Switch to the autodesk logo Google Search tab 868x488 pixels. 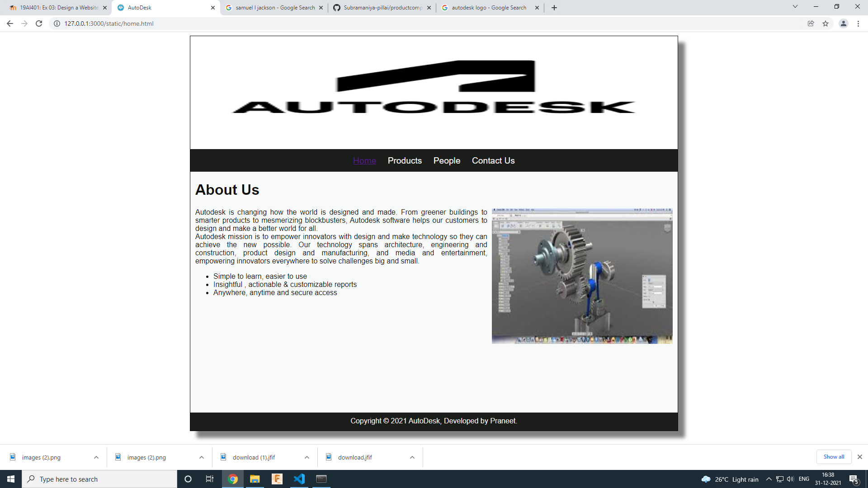(489, 8)
